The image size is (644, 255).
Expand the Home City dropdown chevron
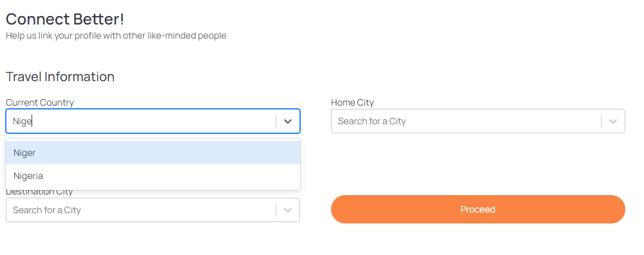click(x=613, y=121)
